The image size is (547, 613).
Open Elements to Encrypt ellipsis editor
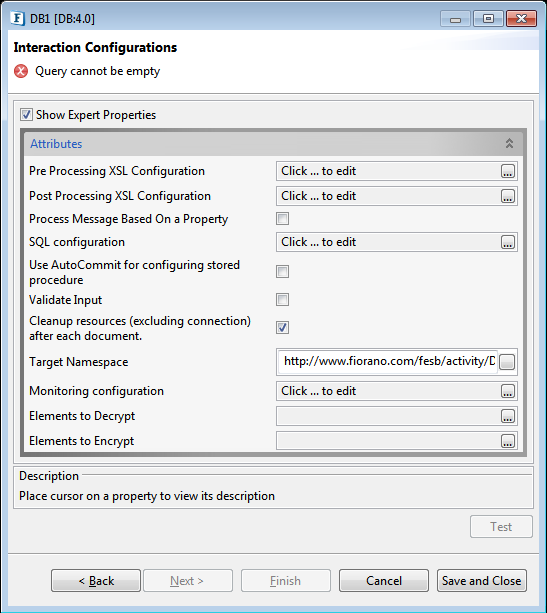click(x=508, y=441)
